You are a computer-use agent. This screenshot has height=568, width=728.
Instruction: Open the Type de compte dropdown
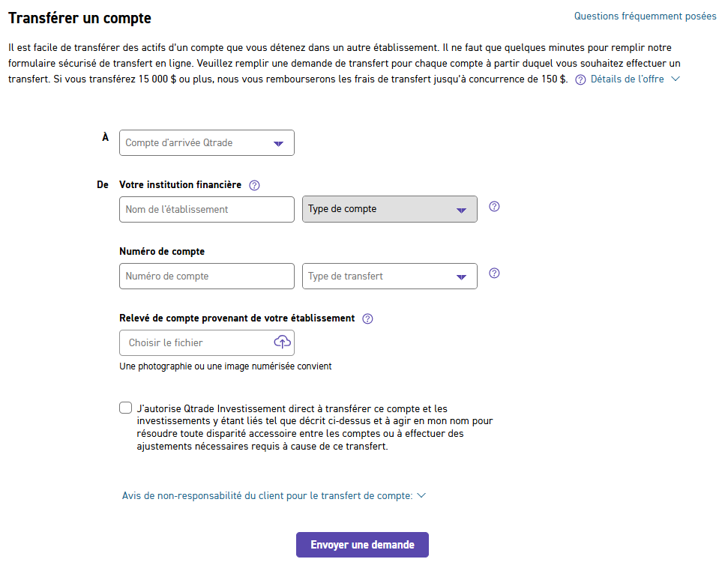click(390, 209)
